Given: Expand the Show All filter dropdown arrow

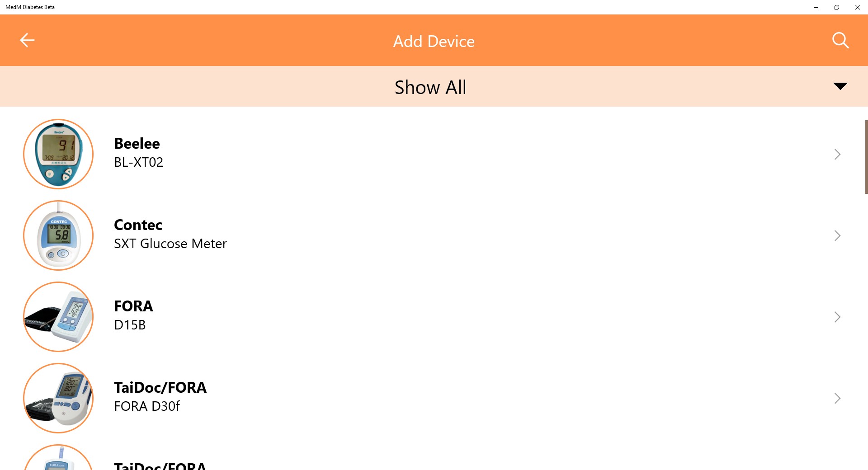Looking at the screenshot, I should coord(840,86).
